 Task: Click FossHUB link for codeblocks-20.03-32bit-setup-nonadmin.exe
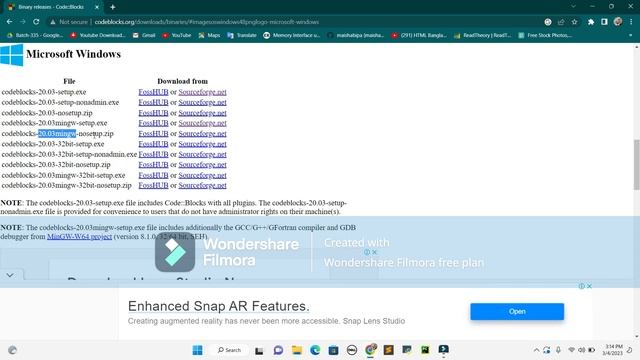pyautogui.click(x=153, y=154)
